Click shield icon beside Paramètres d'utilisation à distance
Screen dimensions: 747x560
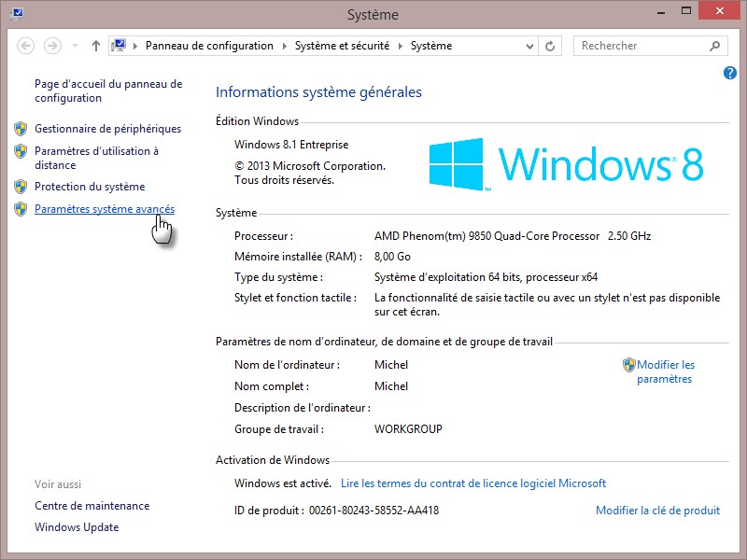pos(21,151)
